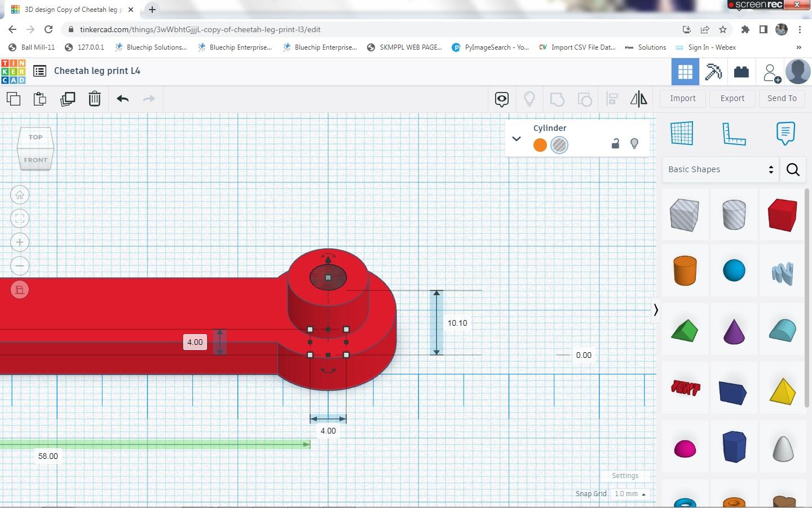Select the purple Cone shape
This screenshot has width=812, height=508.
point(734,331)
